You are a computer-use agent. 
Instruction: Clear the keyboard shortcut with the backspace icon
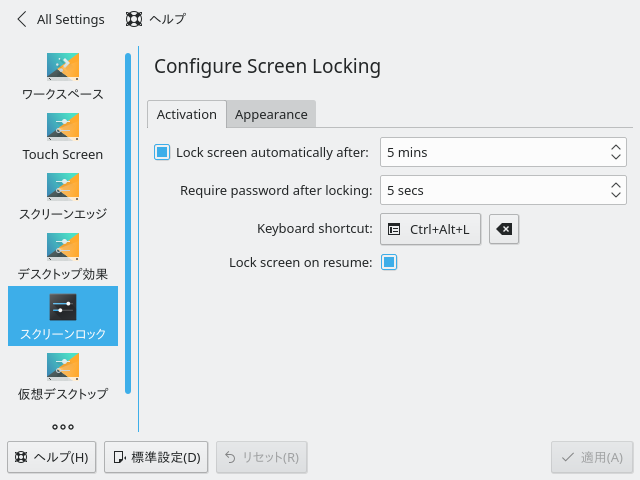click(x=504, y=229)
